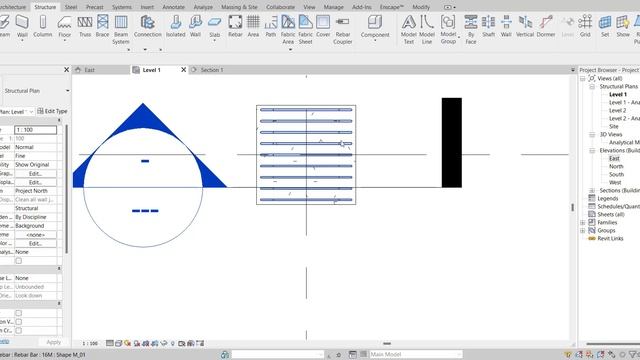This screenshot has width=640, height=360.
Task: Choose the Shaft opening tool
Action: (489, 27)
